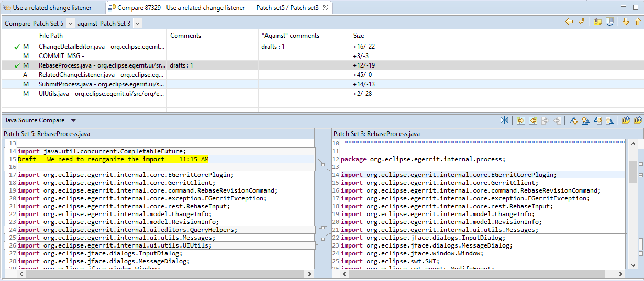
Task: Click the left-pointing yellow arrow in top toolbar
Action: click(x=569, y=21)
